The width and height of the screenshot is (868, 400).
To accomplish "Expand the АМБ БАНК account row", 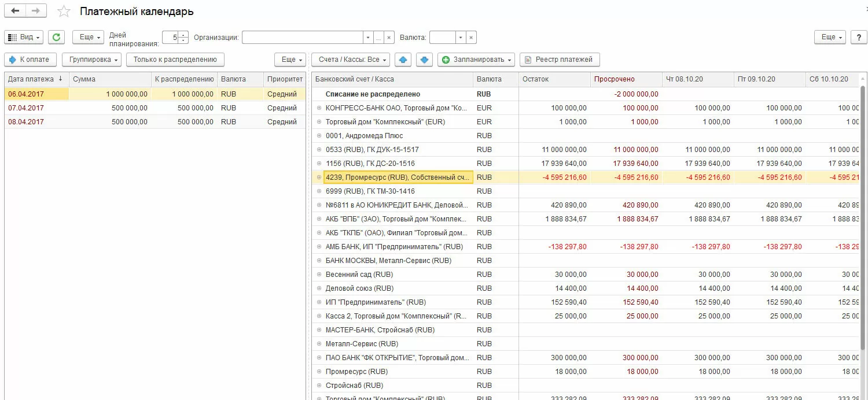I will (319, 247).
